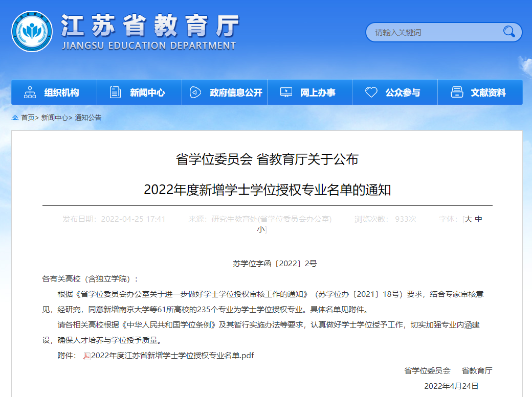532x397 pixels.
Task: Open the 组织机构 navigation menu
Action: coord(61,92)
